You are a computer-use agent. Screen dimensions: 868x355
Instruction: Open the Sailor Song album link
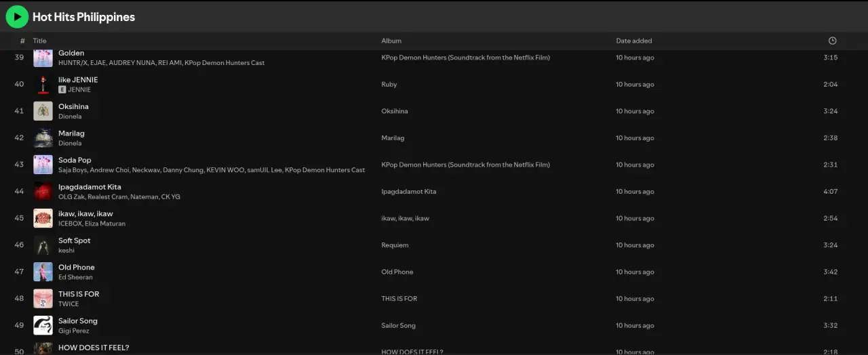pyautogui.click(x=399, y=325)
